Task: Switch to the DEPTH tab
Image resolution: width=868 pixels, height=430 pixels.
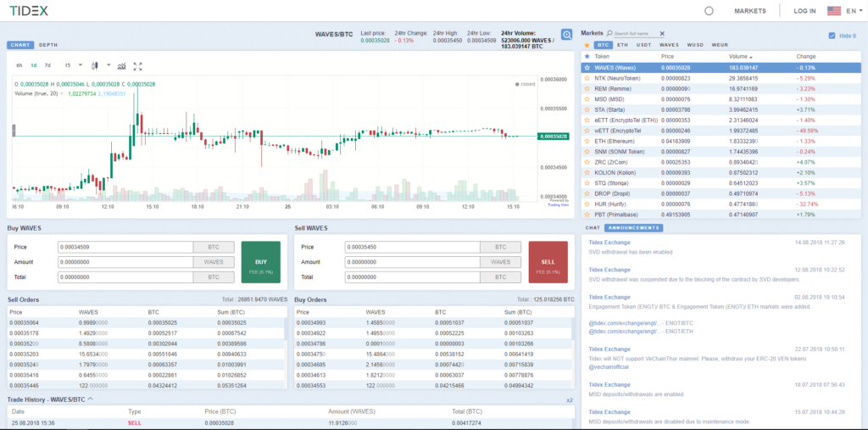Action: (x=48, y=46)
